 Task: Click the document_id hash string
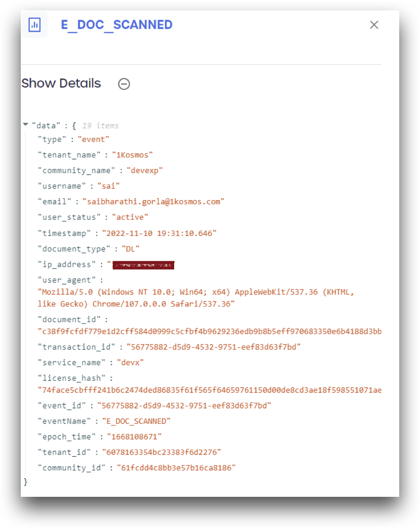coord(209,332)
